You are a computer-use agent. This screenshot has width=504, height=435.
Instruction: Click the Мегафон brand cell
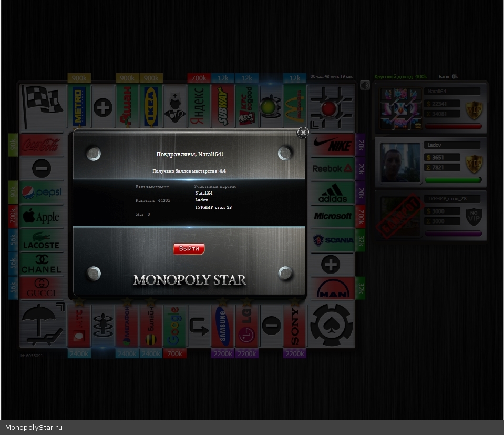coord(127,326)
